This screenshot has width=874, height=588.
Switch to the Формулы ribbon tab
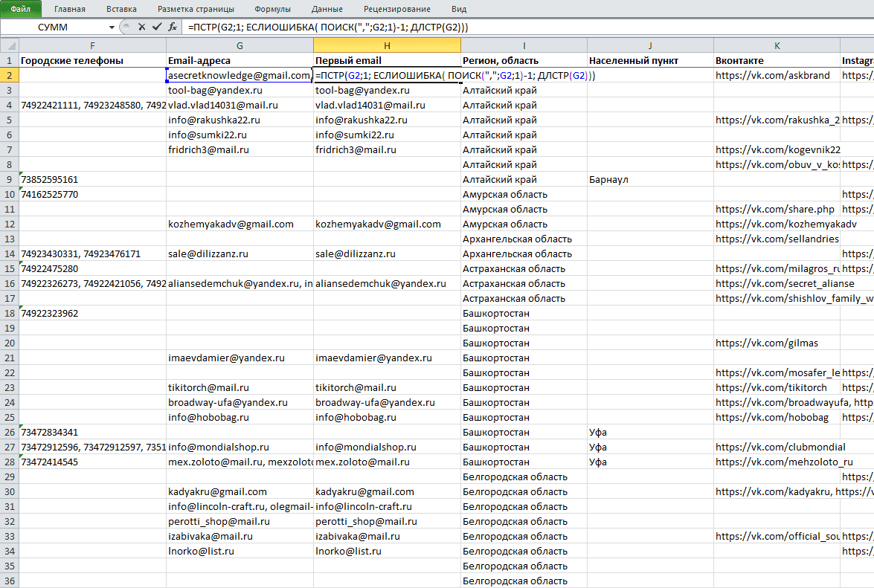[272, 9]
